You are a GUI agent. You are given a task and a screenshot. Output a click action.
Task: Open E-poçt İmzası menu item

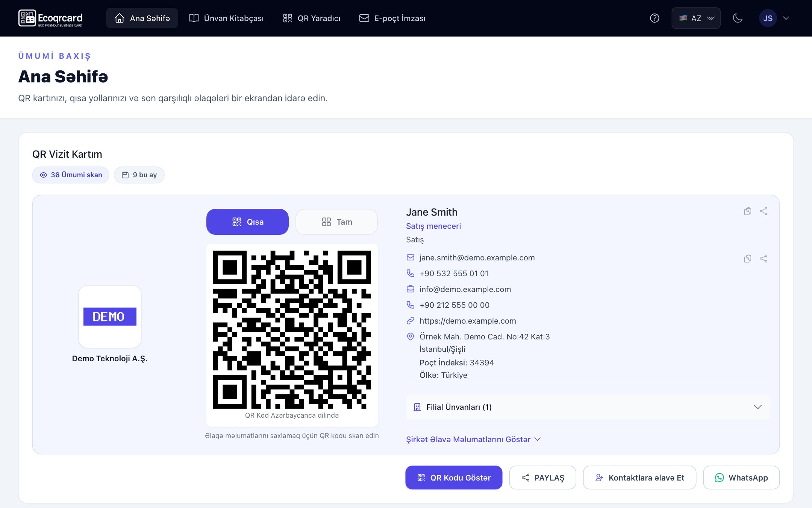pyautogui.click(x=392, y=18)
